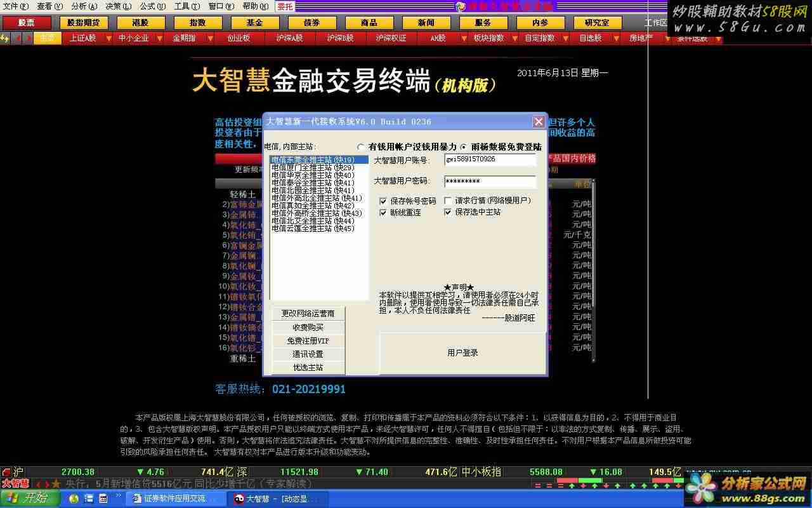
Task: Open the 文件(F) menu
Action: [x=16, y=6]
